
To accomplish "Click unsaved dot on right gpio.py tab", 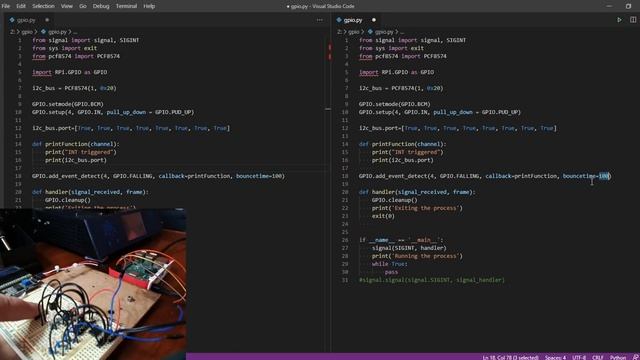I will (373, 20).
